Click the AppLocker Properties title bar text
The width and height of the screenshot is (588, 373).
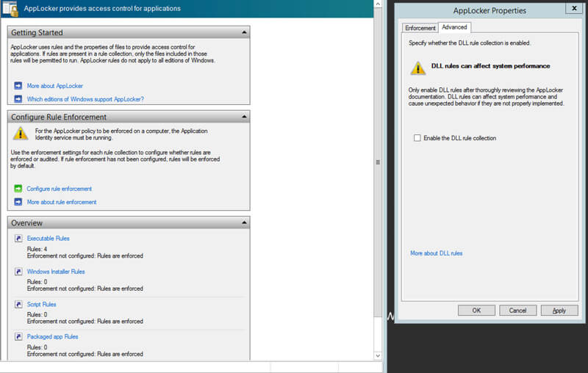pos(490,10)
